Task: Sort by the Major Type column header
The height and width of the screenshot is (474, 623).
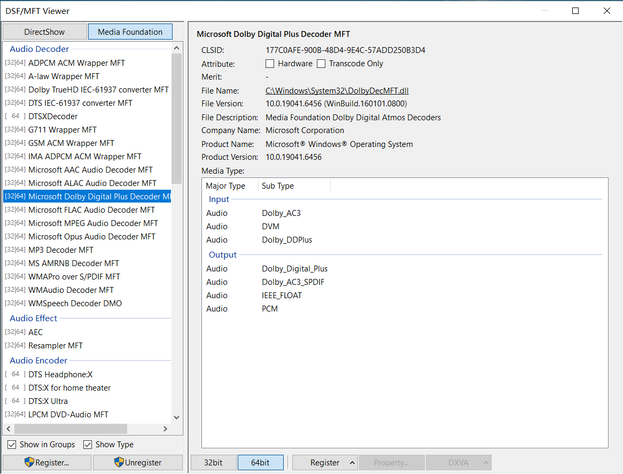Action: [x=230, y=186]
